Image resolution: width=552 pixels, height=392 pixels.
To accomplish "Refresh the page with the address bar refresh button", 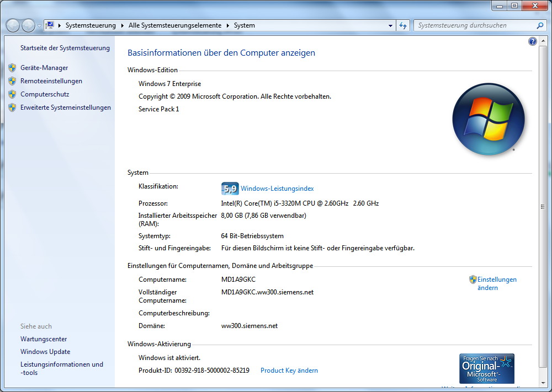I will pos(403,25).
